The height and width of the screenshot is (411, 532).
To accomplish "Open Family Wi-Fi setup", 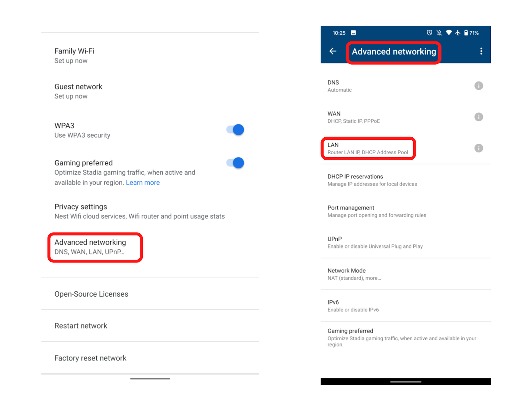I will pos(150,56).
